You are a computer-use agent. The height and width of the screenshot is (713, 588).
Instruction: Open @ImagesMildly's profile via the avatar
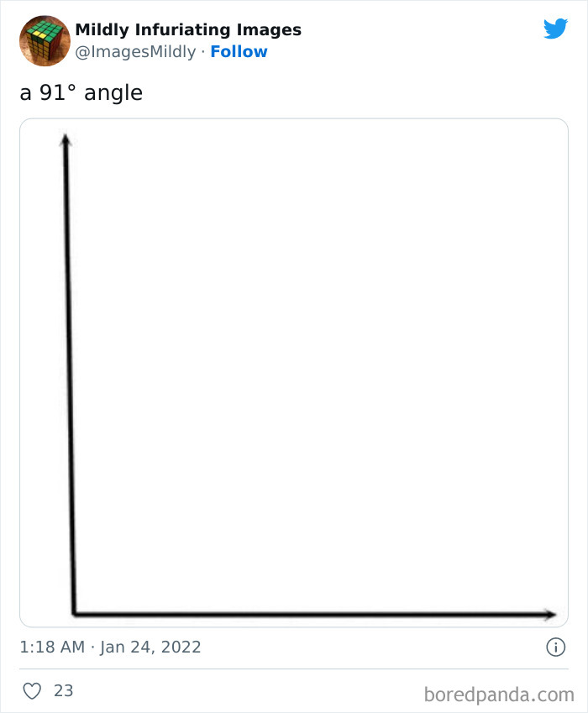(x=43, y=39)
